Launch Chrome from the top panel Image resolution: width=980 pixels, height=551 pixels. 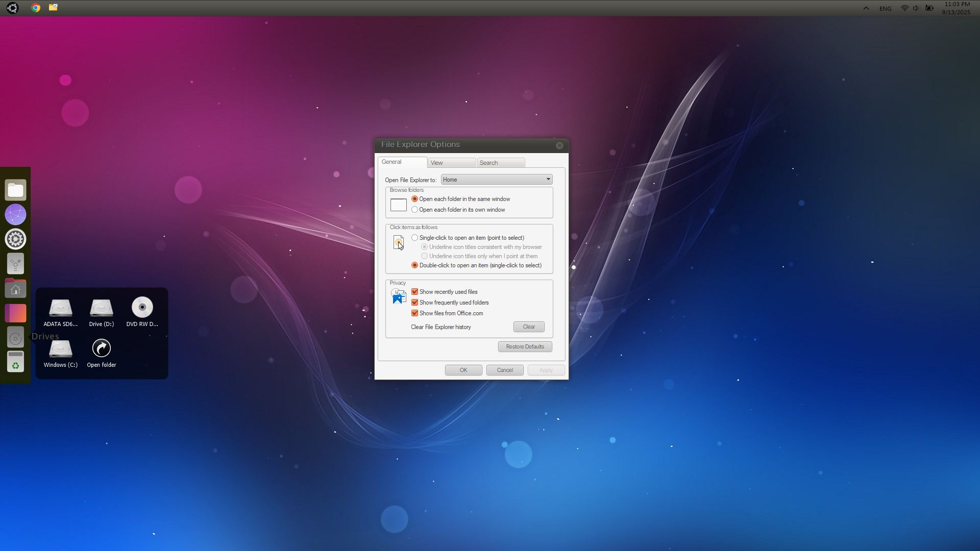pyautogui.click(x=36, y=8)
